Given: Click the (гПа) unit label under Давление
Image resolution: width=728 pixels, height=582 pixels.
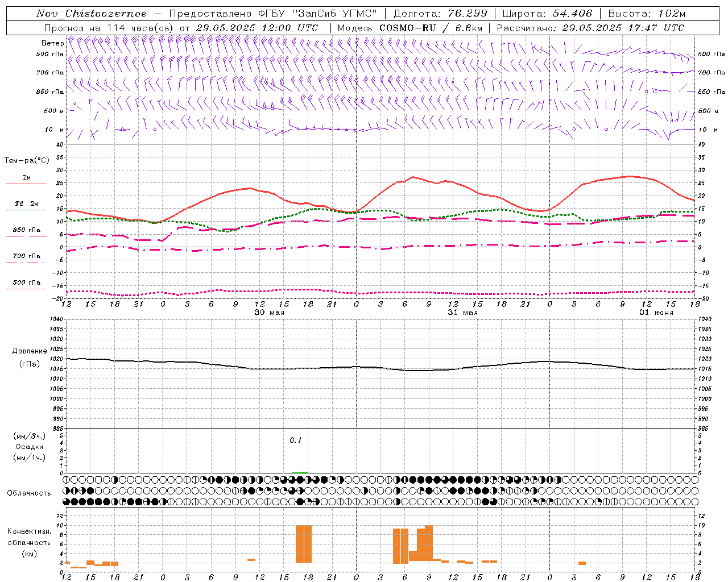Looking at the screenshot, I should [x=30, y=364].
